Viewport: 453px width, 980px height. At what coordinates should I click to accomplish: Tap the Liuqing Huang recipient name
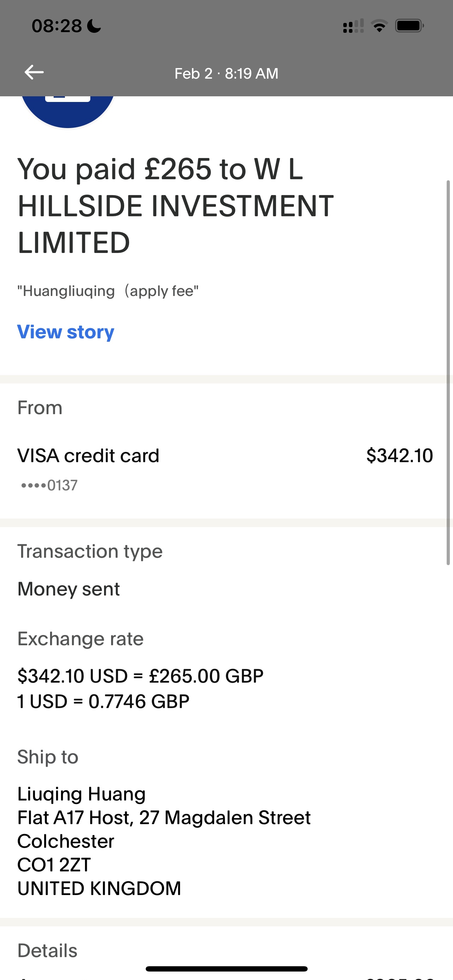click(81, 794)
